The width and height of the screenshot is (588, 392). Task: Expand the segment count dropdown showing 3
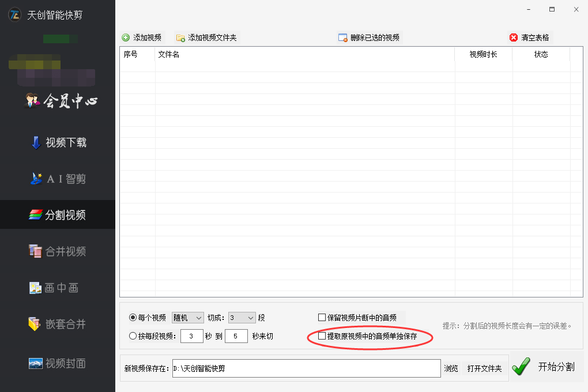(241, 317)
